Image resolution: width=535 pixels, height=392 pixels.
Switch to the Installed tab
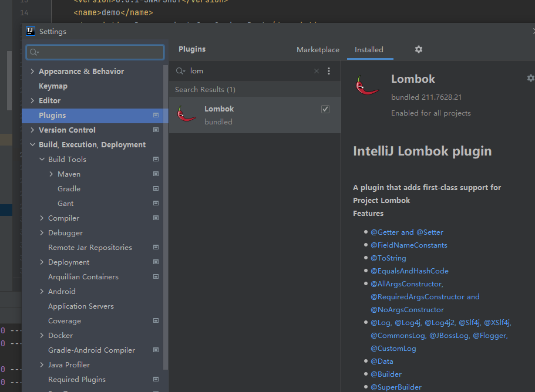[369, 50]
